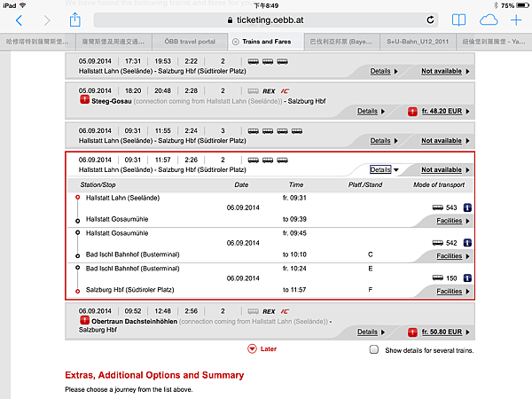
Task: Switch to ÖBB travel portal tab
Action: (x=190, y=42)
